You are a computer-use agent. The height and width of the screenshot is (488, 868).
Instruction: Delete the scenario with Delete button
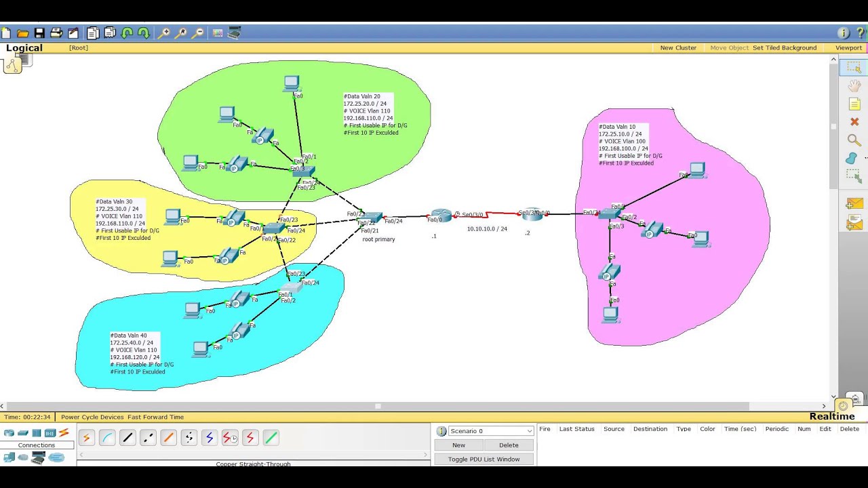click(509, 445)
